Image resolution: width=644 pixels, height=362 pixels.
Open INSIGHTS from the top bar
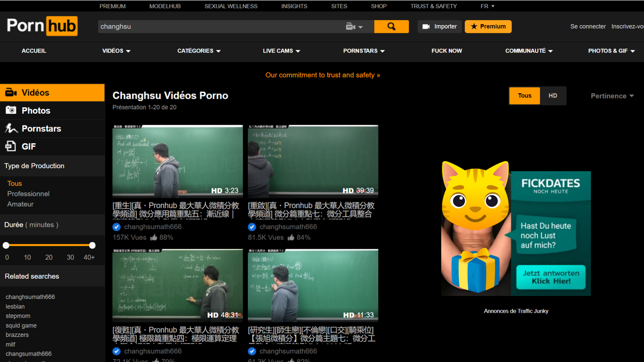click(x=294, y=6)
